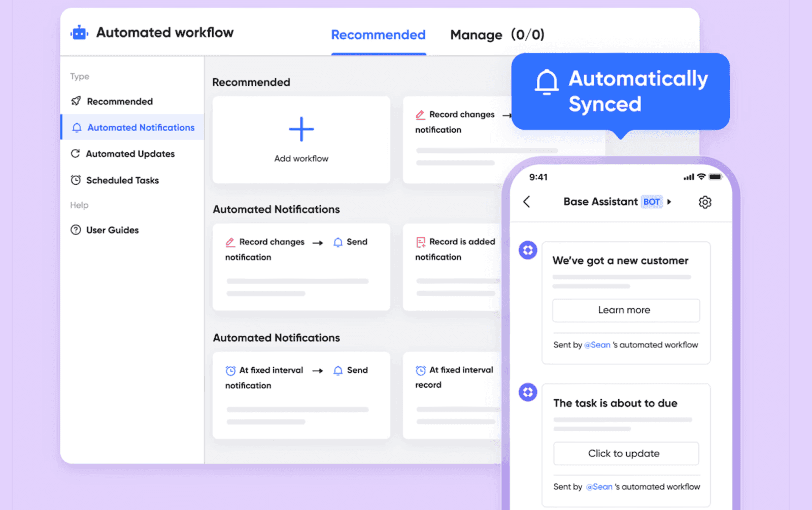812x510 pixels.
Task: Click the rocket icon beside Recommended in sidebar
Action: pyautogui.click(x=75, y=101)
